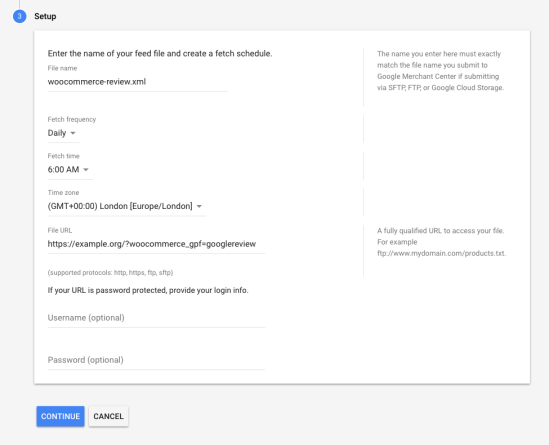Focus the Password (optional) field
Viewport: 549px width, 445px height.
click(156, 360)
